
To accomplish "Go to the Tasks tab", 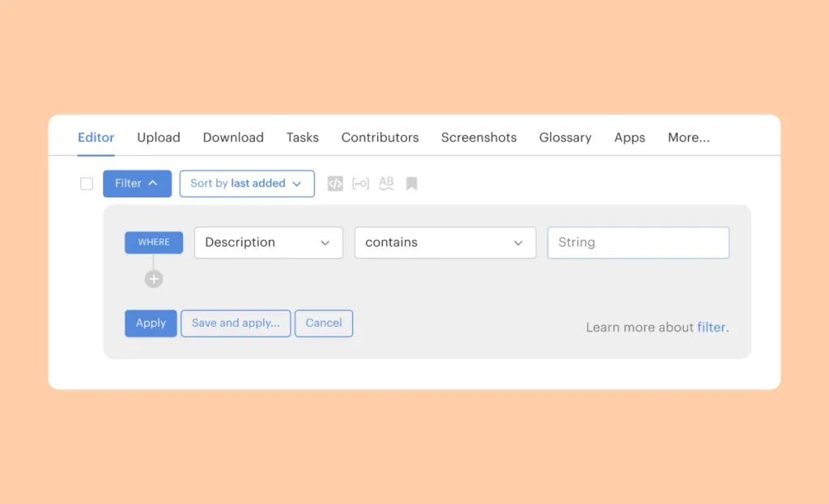I will 303,138.
